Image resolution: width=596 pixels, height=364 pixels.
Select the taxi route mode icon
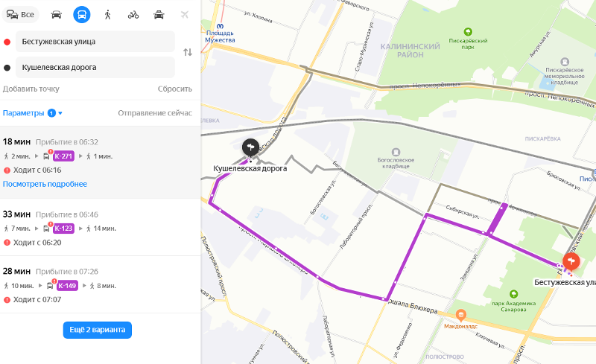pyautogui.click(x=159, y=15)
